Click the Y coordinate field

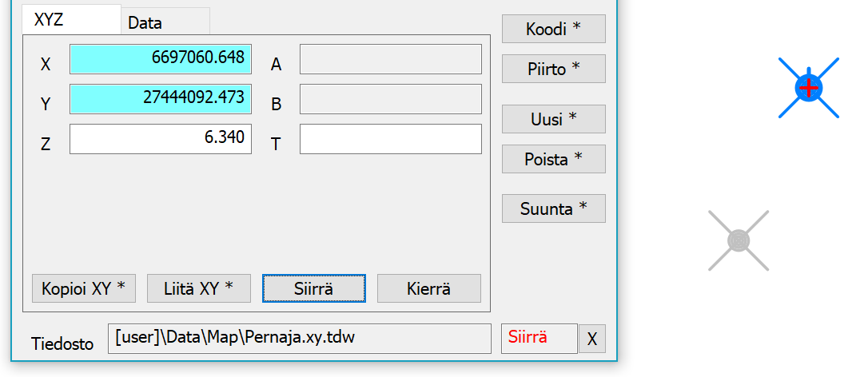(x=161, y=99)
